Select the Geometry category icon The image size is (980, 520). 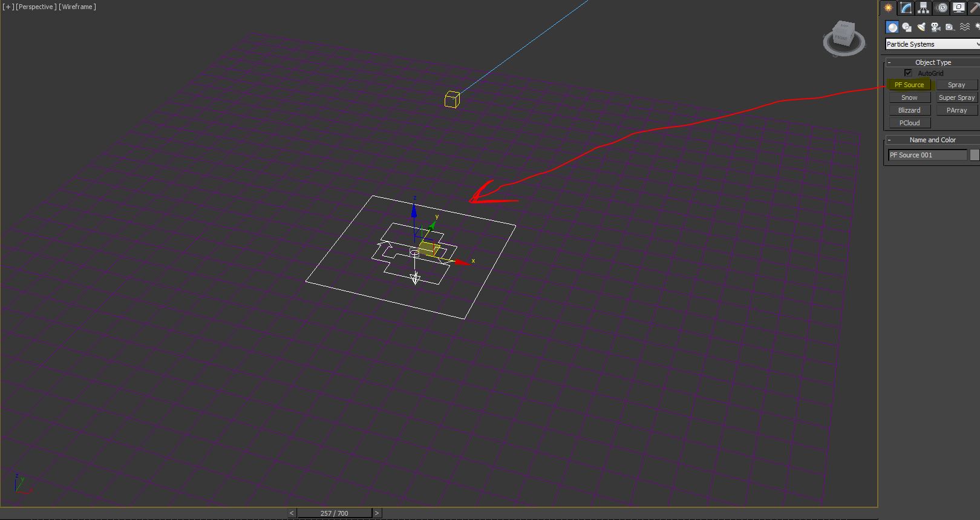pyautogui.click(x=892, y=27)
